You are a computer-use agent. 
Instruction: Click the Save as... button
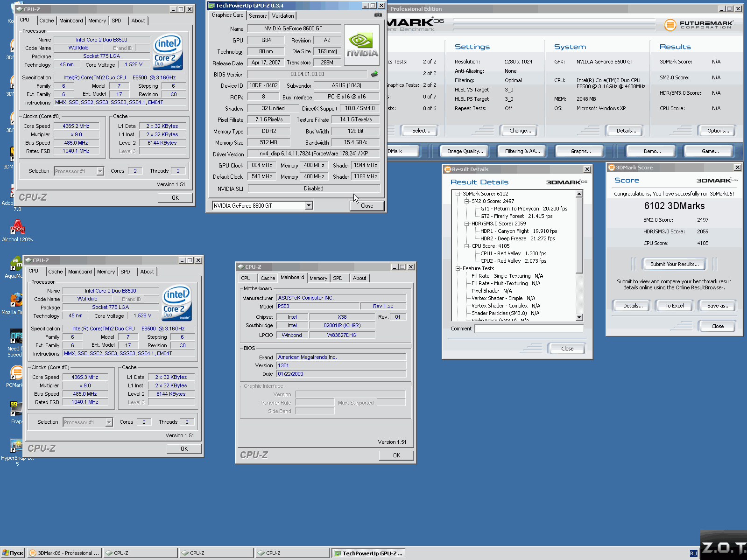pyautogui.click(x=718, y=306)
